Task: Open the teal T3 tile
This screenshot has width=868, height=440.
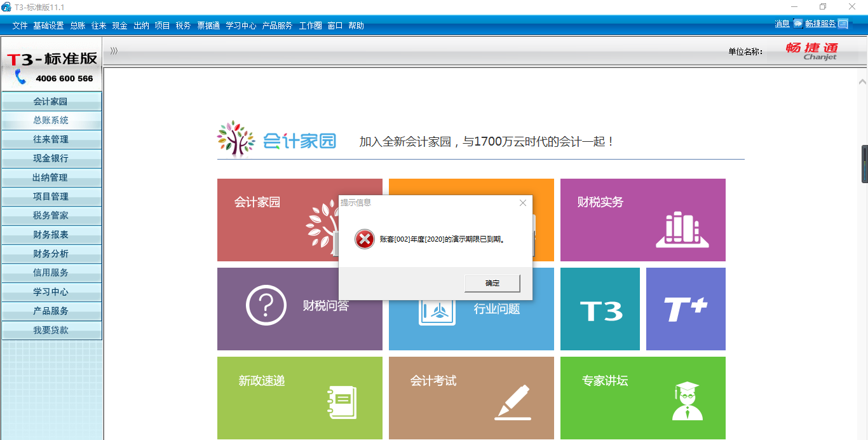Action: (x=600, y=309)
